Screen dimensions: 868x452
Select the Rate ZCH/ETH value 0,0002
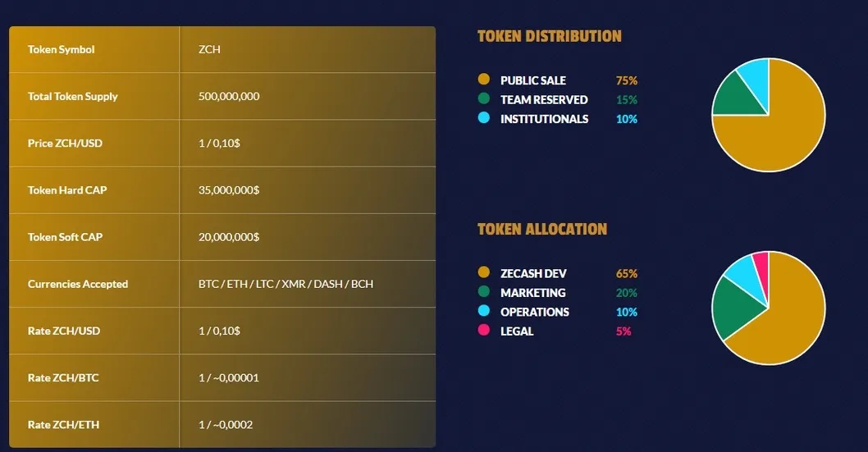point(226,425)
